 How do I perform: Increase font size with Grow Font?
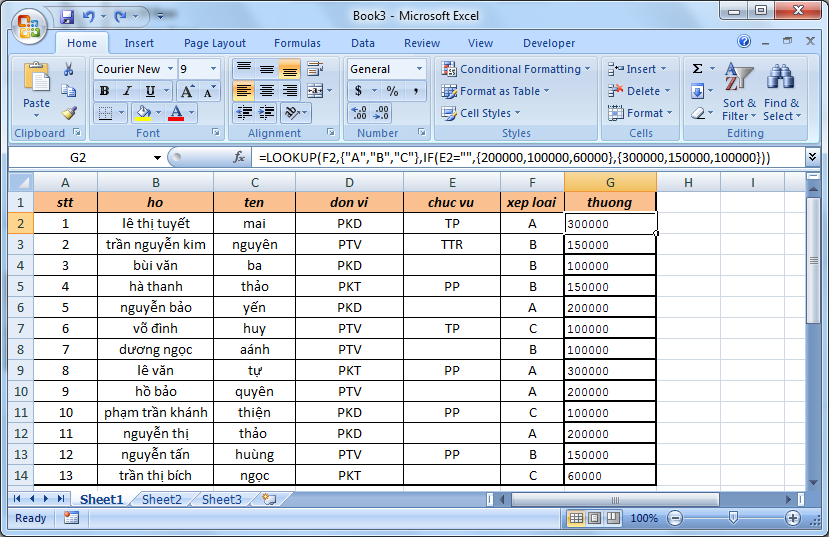pyautogui.click(x=187, y=91)
